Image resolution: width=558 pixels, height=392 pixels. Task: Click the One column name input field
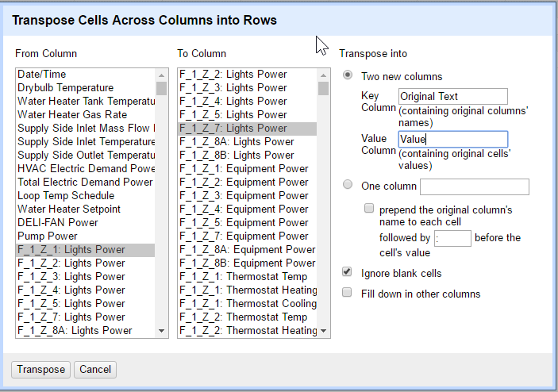pos(475,186)
